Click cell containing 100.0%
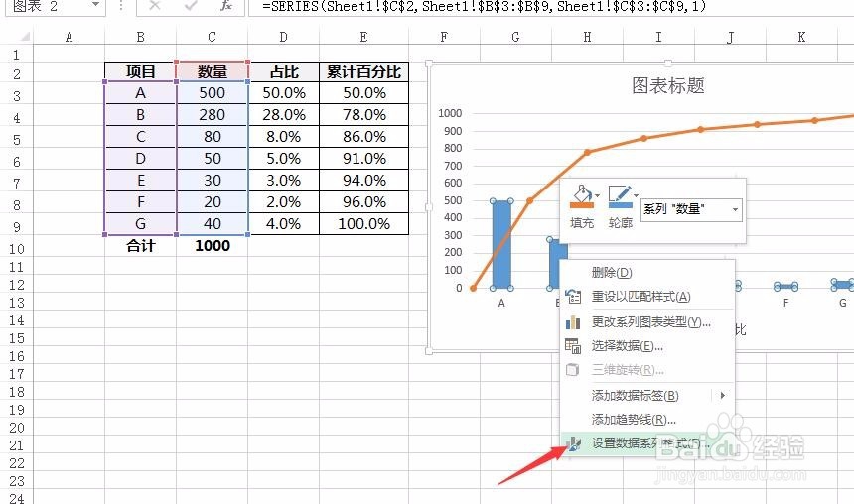Image resolution: width=854 pixels, height=504 pixels. click(x=363, y=223)
